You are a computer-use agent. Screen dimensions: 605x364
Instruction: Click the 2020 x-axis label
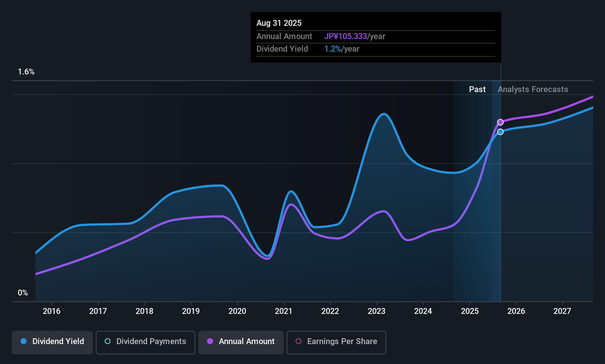coord(237,311)
